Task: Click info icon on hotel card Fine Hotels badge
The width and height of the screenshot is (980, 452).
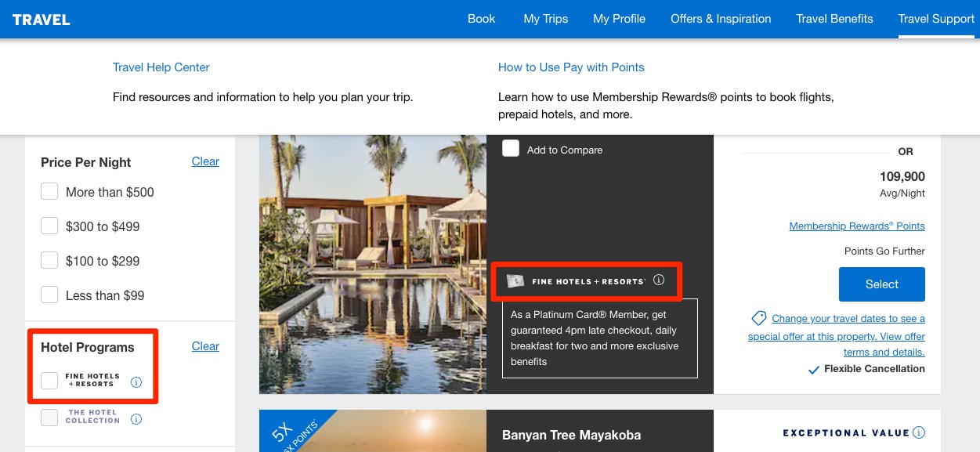Action: 659,280
